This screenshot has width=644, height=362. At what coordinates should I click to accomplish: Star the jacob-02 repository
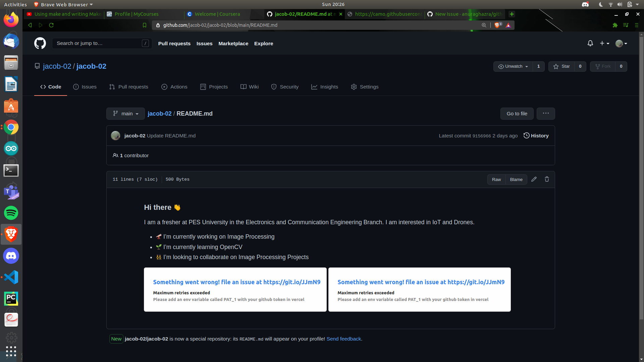[562, 66]
